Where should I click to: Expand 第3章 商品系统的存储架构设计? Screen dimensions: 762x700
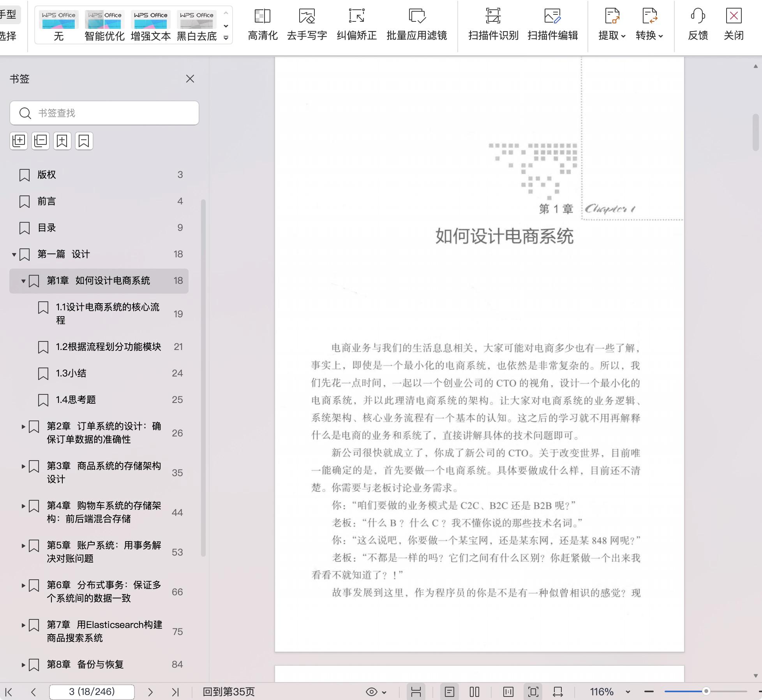23,466
